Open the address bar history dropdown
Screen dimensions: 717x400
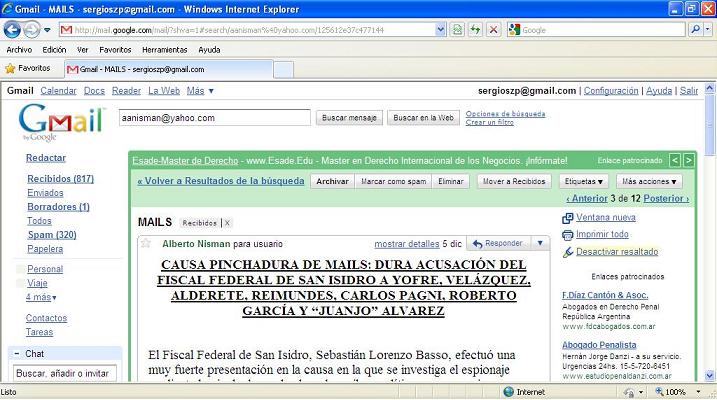[440, 30]
